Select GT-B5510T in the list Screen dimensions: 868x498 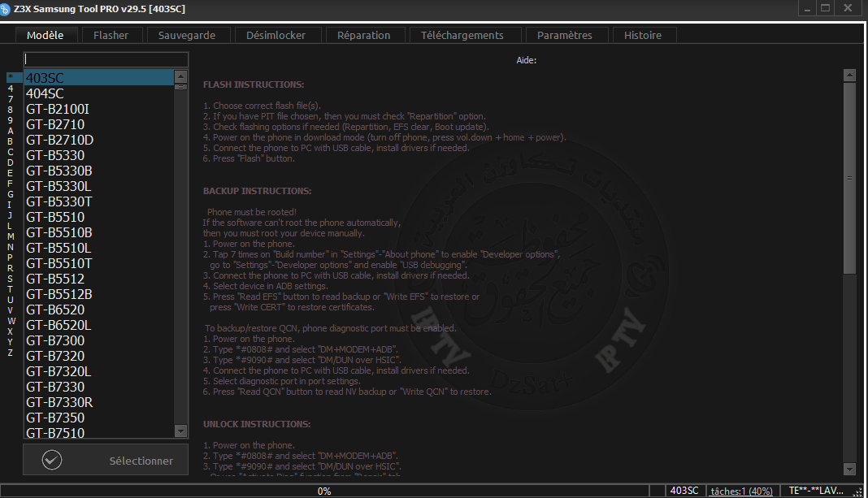pyautogui.click(x=98, y=264)
